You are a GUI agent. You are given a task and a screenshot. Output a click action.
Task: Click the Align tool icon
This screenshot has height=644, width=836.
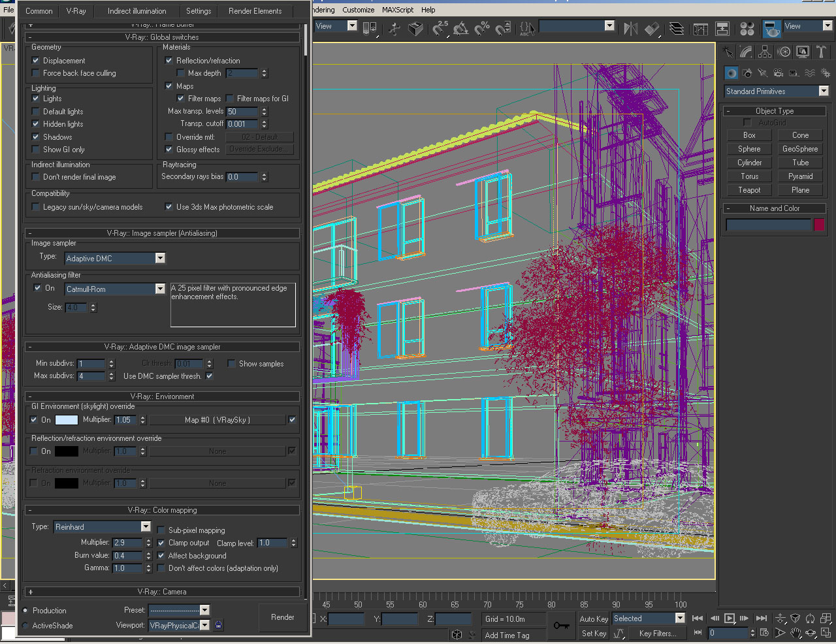click(652, 28)
